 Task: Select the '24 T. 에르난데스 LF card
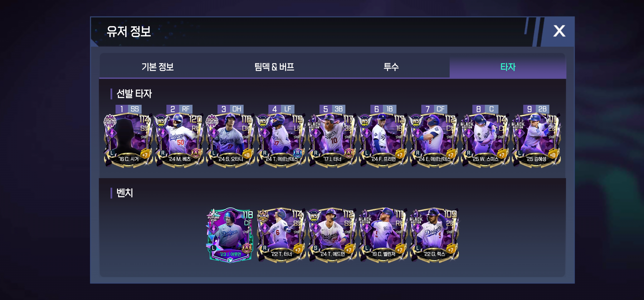[282, 140]
